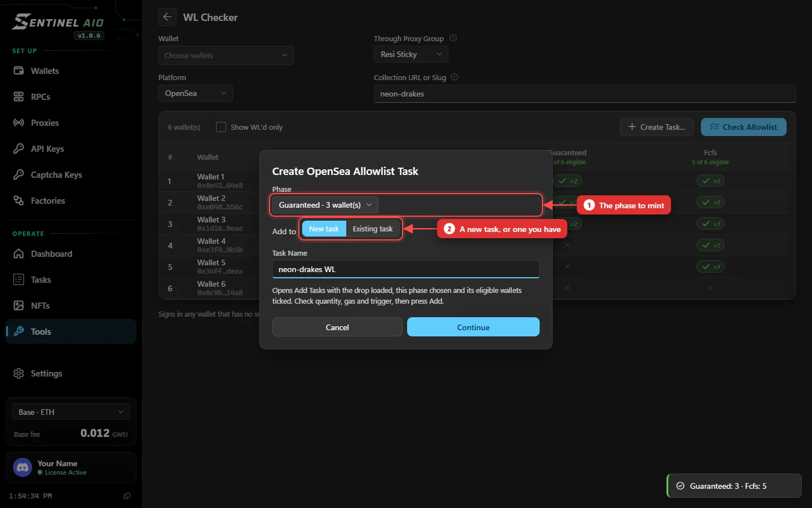
Task: Click the info icon next to Through Proxy Group
Action: tap(453, 38)
